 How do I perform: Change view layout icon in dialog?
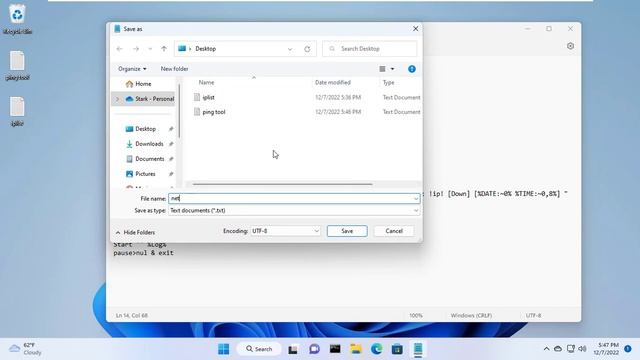(382, 69)
